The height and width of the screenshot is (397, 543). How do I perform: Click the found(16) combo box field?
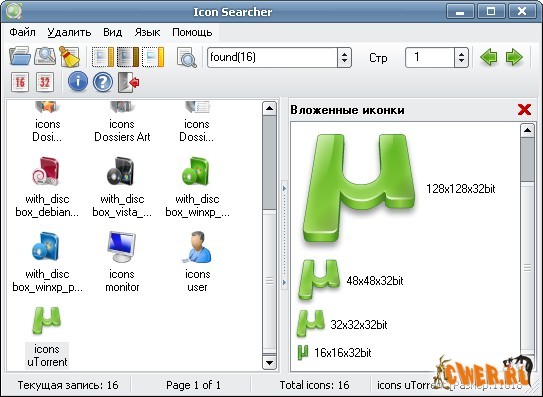[272, 57]
